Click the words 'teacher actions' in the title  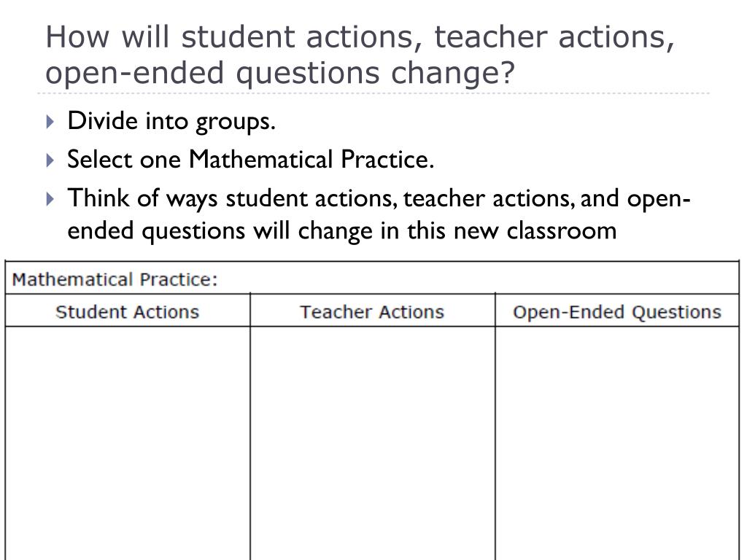click(554, 37)
